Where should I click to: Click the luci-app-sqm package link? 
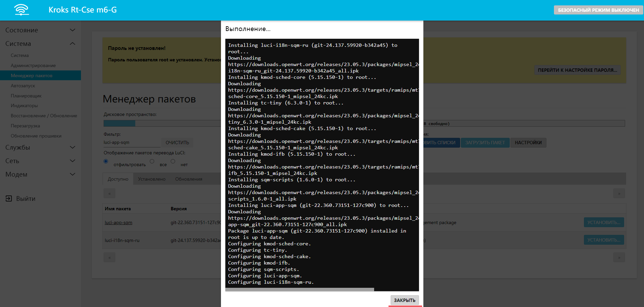coord(118,222)
